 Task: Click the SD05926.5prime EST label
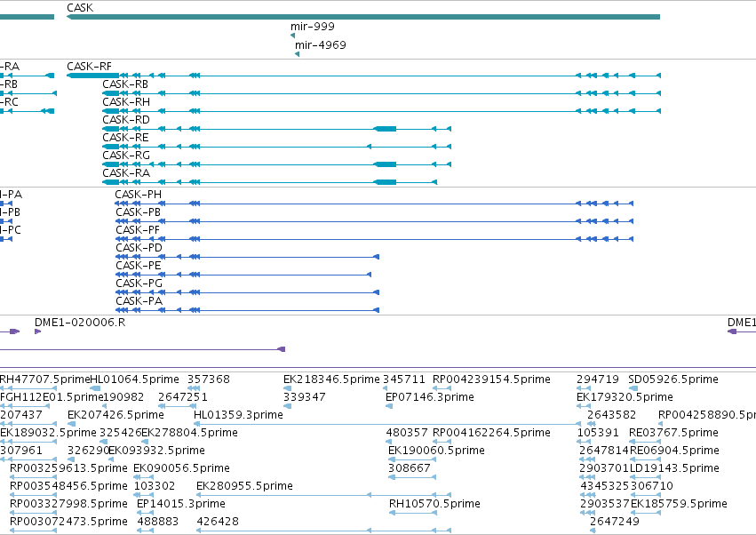coord(673,379)
